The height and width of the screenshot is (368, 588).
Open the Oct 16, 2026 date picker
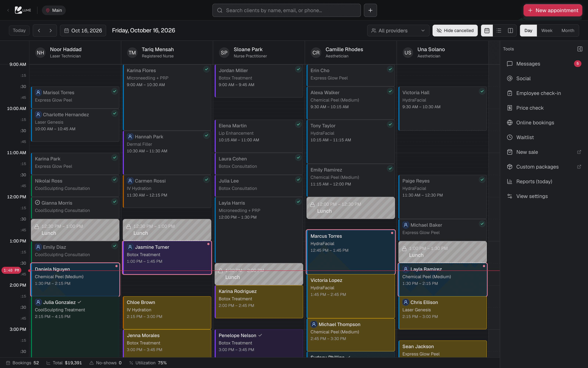83,30
